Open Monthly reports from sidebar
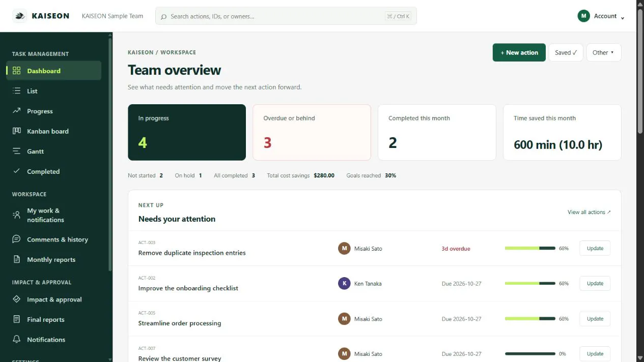 [x=53, y=259]
